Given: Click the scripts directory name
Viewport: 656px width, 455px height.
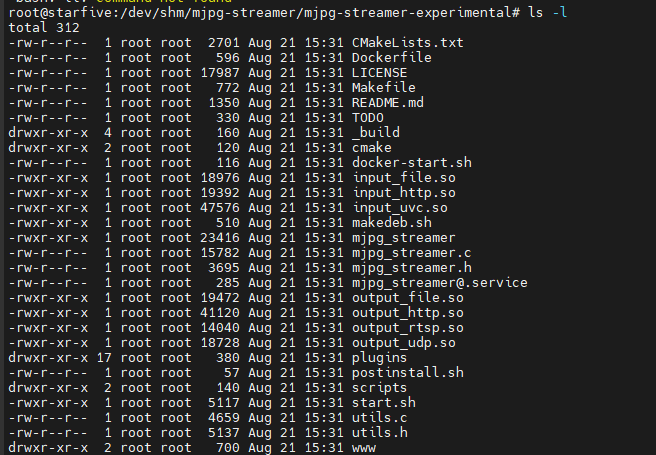Looking at the screenshot, I should (x=379, y=387).
